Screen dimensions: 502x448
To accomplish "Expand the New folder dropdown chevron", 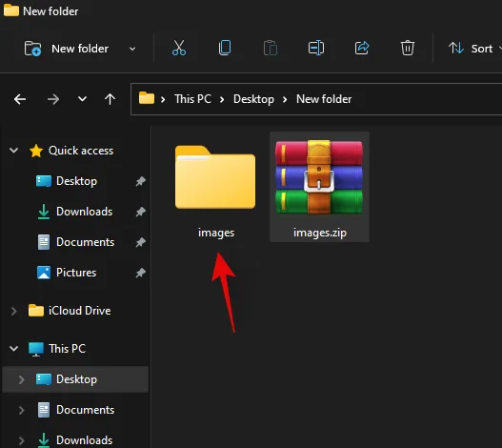I will [x=132, y=49].
